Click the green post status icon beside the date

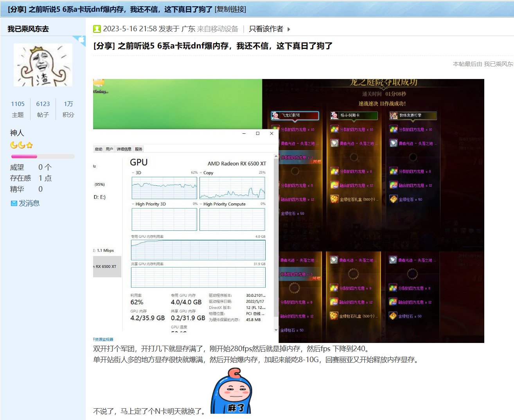[97, 29]
